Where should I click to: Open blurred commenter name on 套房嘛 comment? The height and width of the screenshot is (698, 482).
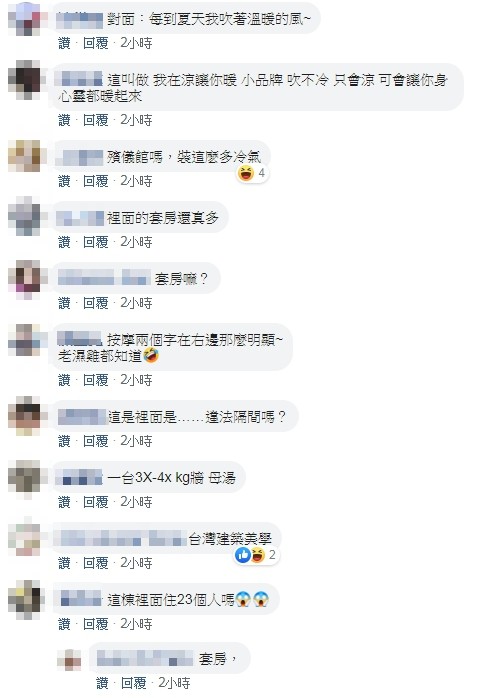tap(104, 279)
